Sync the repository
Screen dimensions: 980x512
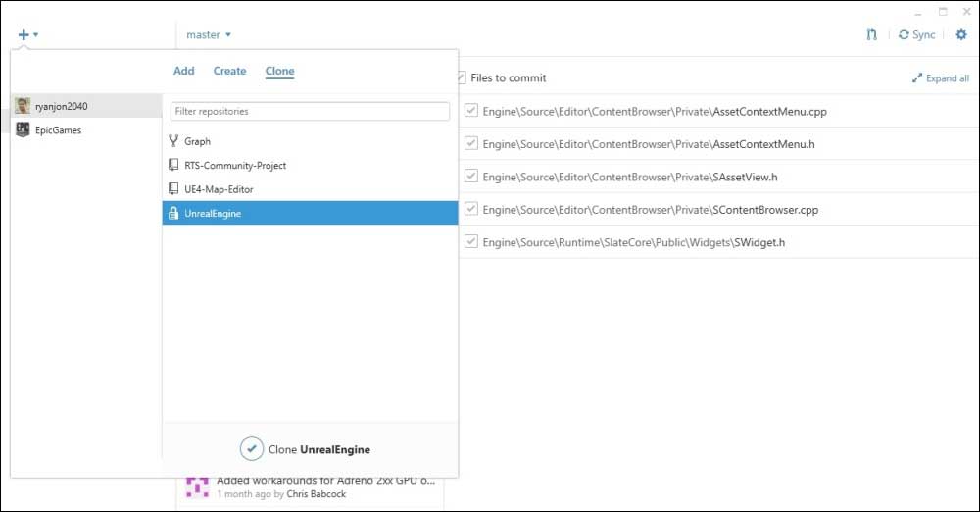pyautogui.click(x=917, y=35)
